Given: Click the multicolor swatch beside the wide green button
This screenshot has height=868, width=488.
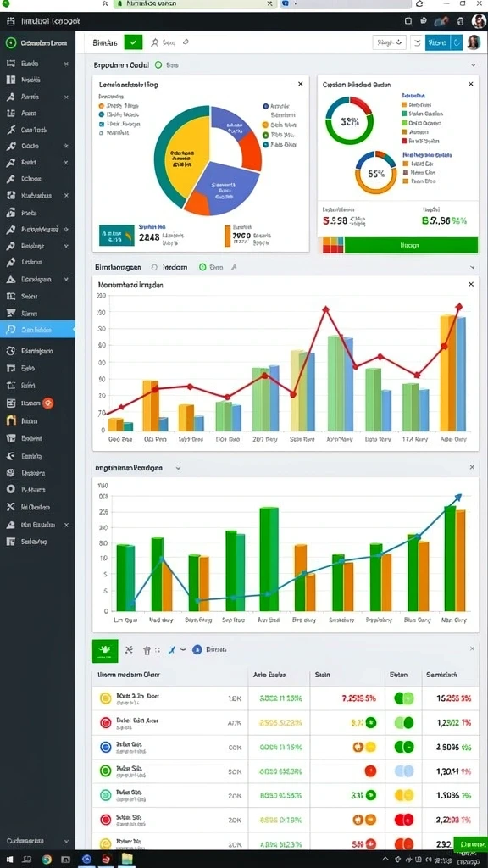Looking at the screenshot, I should (333, 245).
